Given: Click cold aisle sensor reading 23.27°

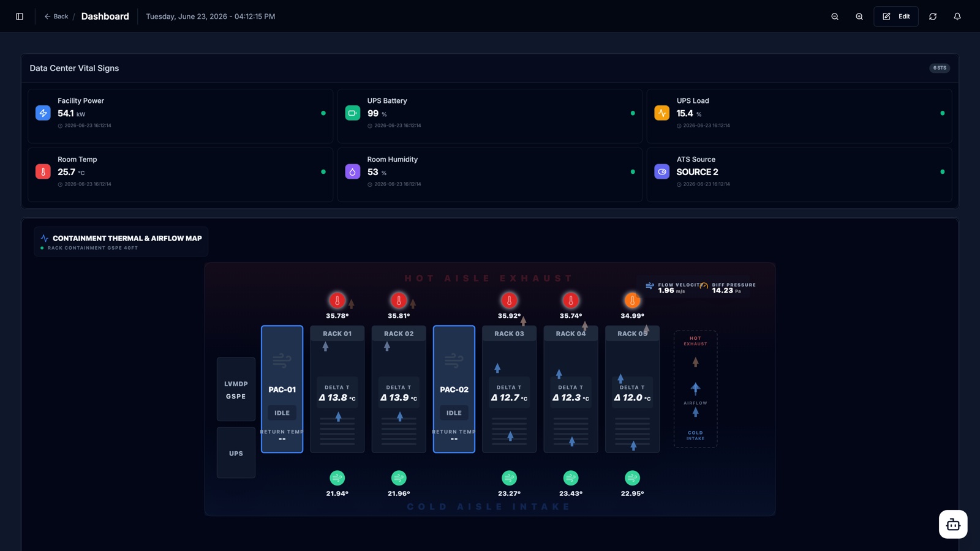Looking at the screenshot, I should [x=510, y=493].
